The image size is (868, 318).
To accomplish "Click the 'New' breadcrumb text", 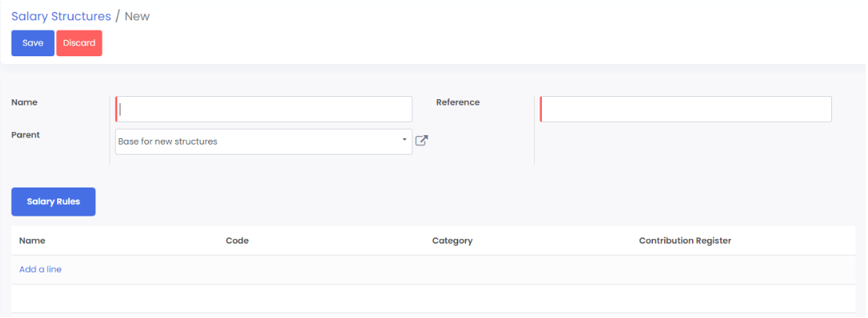I will click(137, 16).
